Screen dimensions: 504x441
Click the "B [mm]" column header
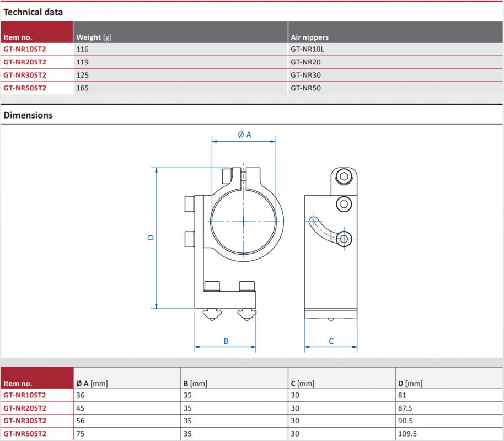click(x=195, y=384)
